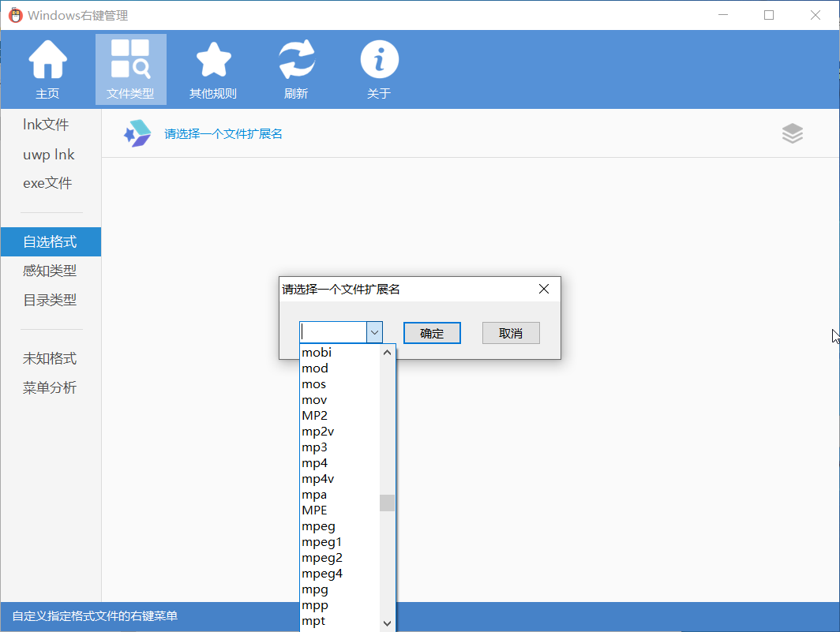The image size is (840, 632).
Task: Choose mobi from the extension list
Action: click(x=339, y=353)
